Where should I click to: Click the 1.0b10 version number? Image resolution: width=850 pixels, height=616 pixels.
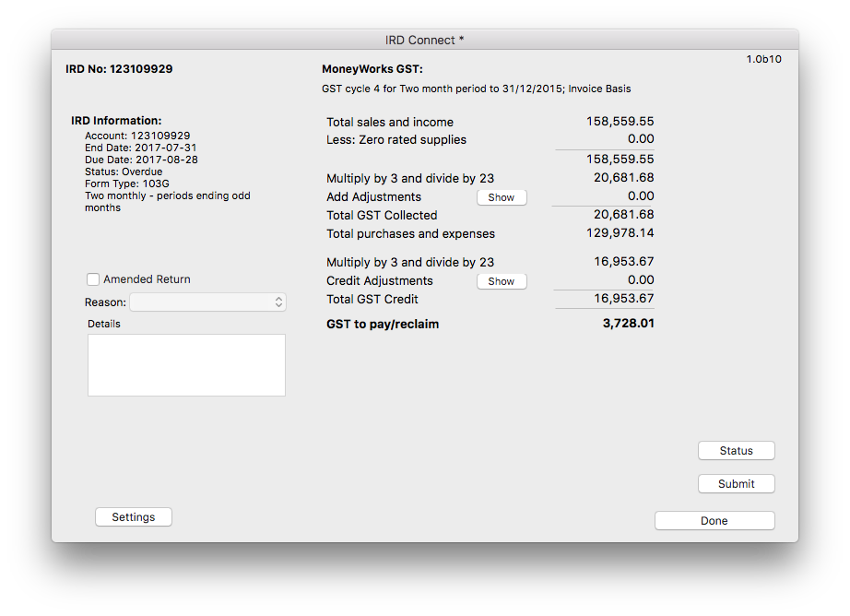pyautogui.click(x=764, y=59)
